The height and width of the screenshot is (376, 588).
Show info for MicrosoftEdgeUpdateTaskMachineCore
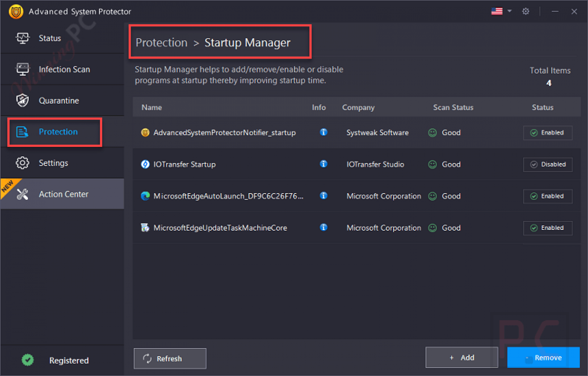coord(323,227)
